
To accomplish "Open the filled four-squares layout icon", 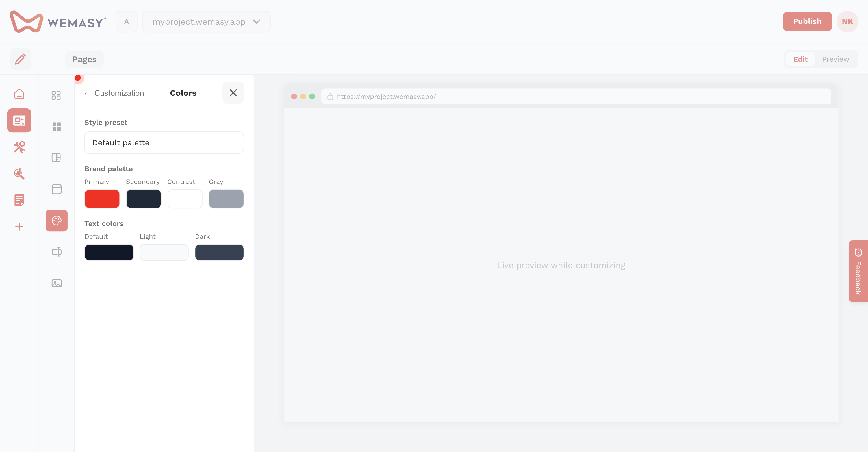I will 56,126.
